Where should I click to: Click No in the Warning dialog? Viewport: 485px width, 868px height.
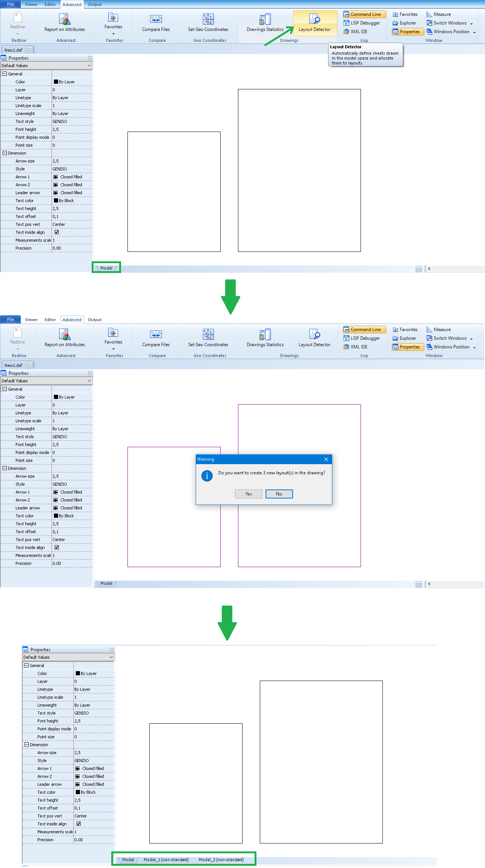point(279,494)
